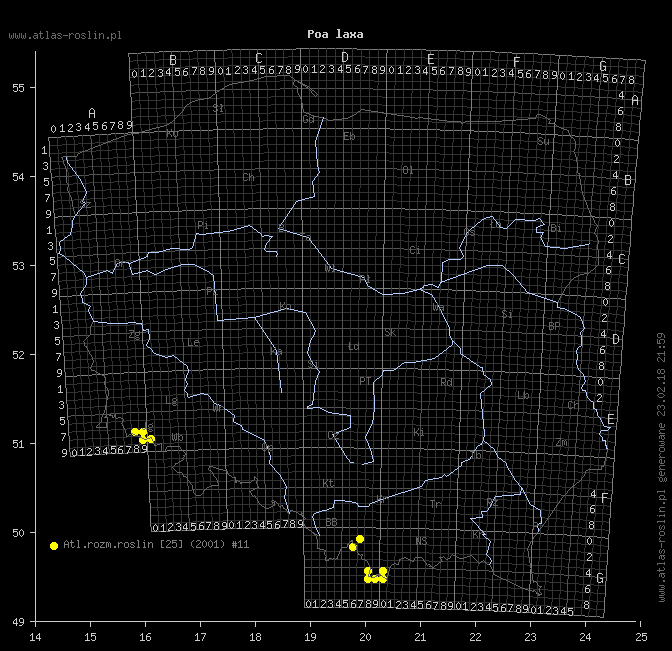The width and height of the screenshot is (672, 651).
Task: Click the Eb city label on the map
Action: [349, 137]
